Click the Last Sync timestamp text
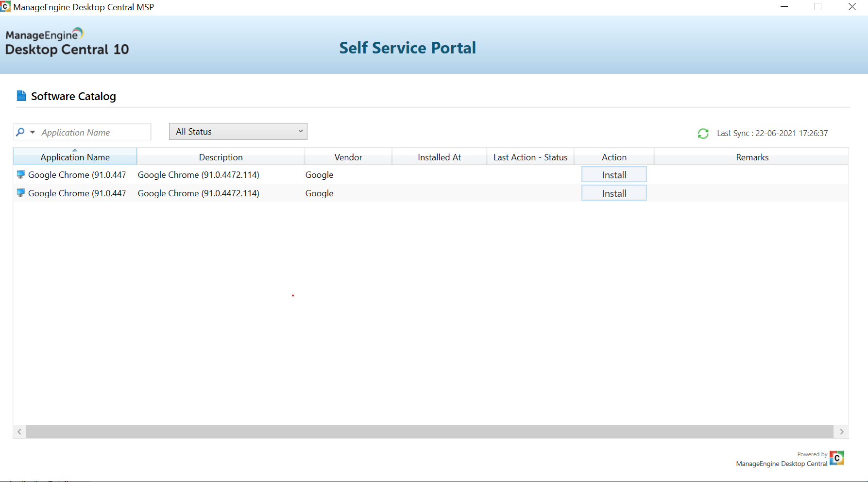The image size is (868, 482). tap(772, 133)
